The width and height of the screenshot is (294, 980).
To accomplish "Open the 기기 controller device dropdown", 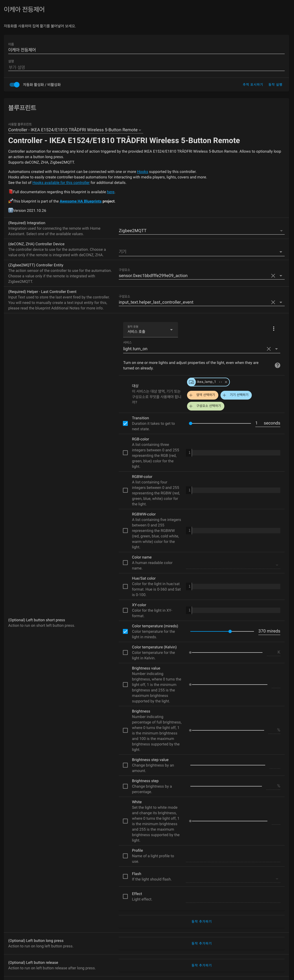I will 202,252.
